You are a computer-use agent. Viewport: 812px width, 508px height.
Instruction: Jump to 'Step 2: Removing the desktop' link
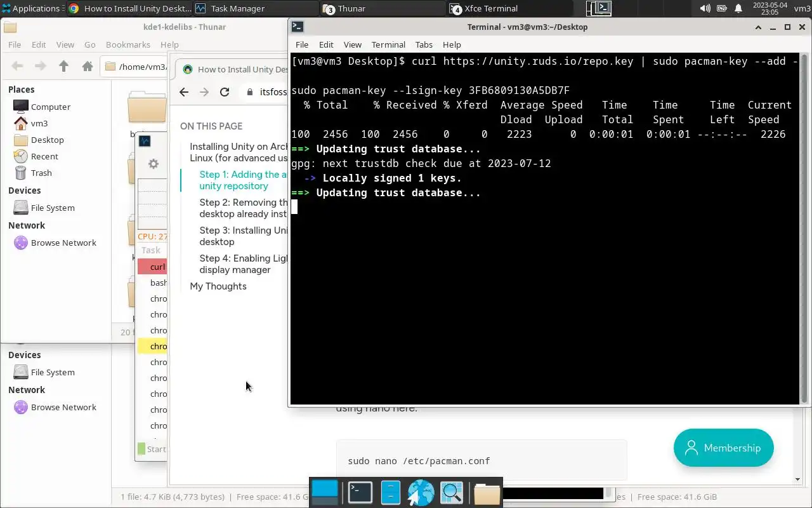coord(244,208)
